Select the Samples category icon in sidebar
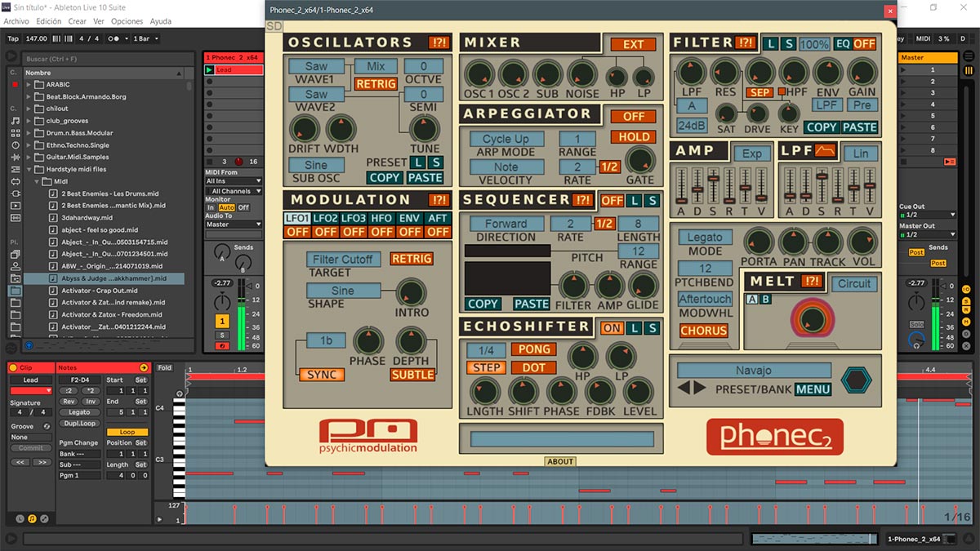The height and width of the screenshot is (551, 980). (x=16, y=218)
